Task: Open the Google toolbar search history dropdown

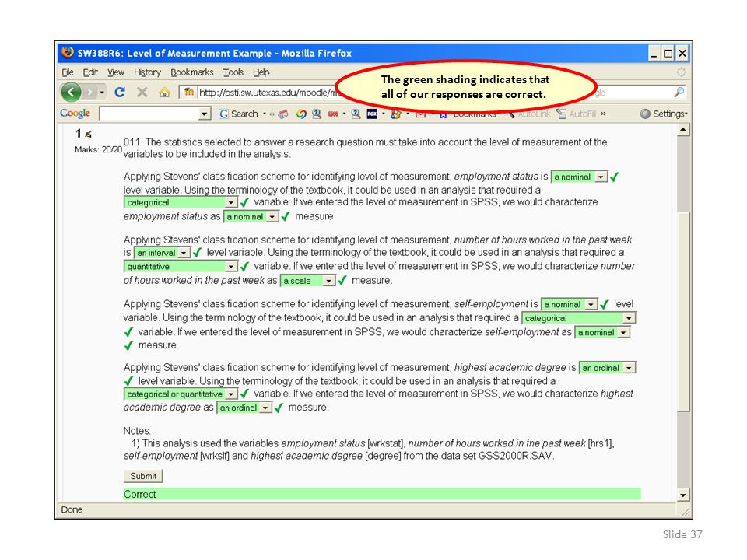Action: click(205, 114)
